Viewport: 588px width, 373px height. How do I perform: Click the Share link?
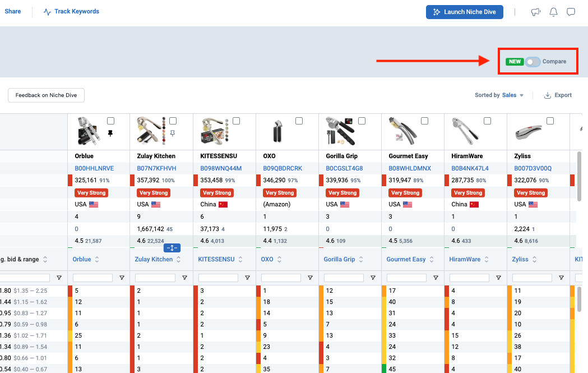(x=13, y=11)
